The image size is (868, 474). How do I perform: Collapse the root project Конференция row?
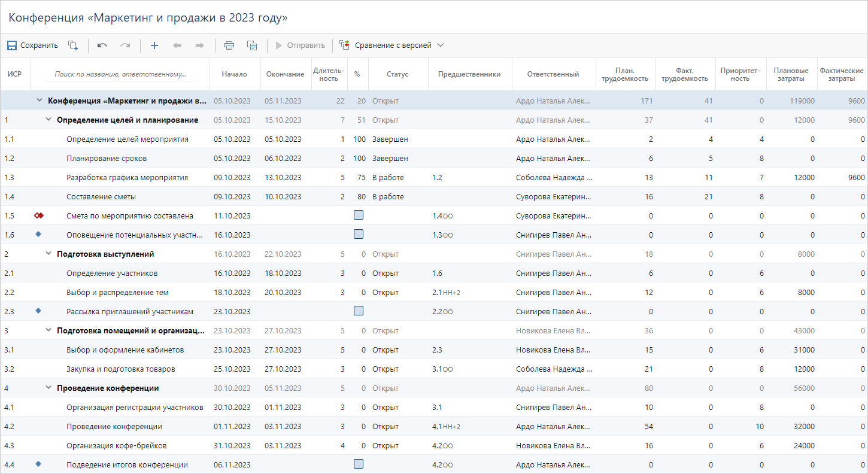pyautogui.click(x=40, y=101)
